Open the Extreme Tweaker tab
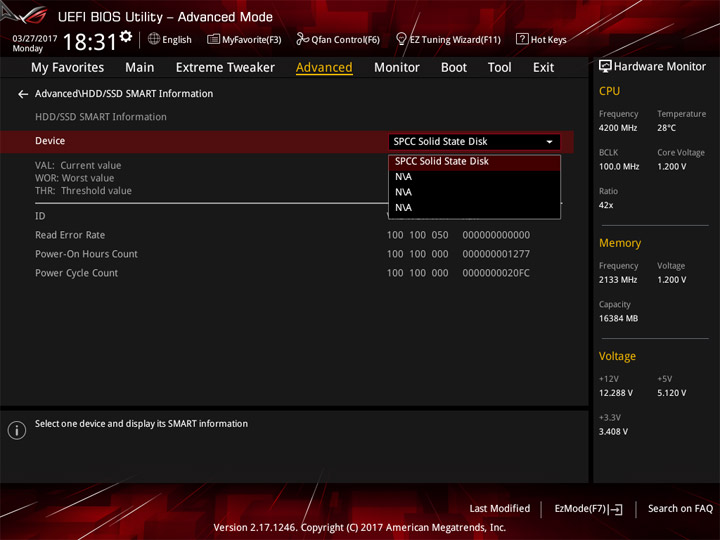The width and height of the screenshot is (720, 540). [225, 68]
